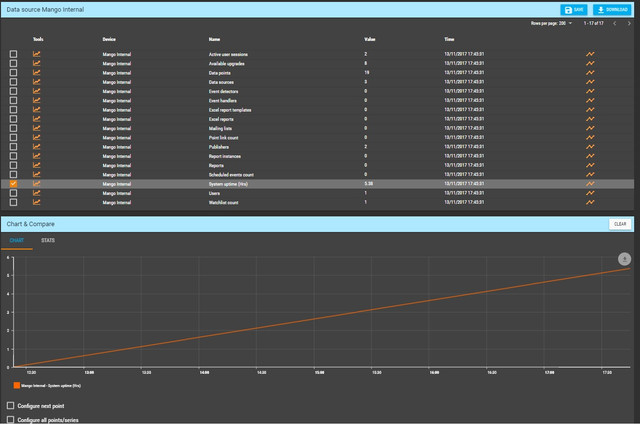This screenshot has height=424, width=640.
Task: Click the SAVE button
Action: coord(573,9)
